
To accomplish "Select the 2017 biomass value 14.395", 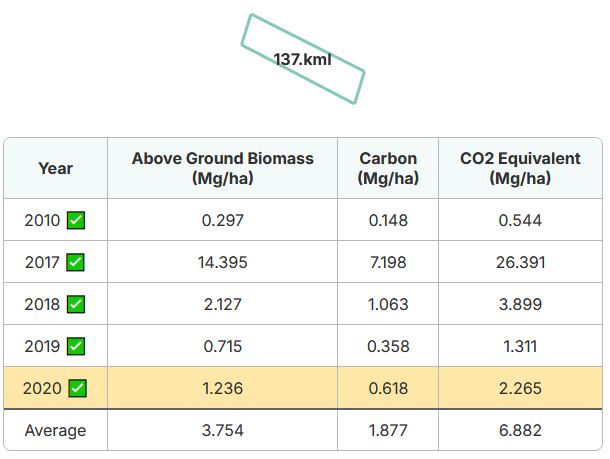I will pyautogui.click(x=223, y=262).
